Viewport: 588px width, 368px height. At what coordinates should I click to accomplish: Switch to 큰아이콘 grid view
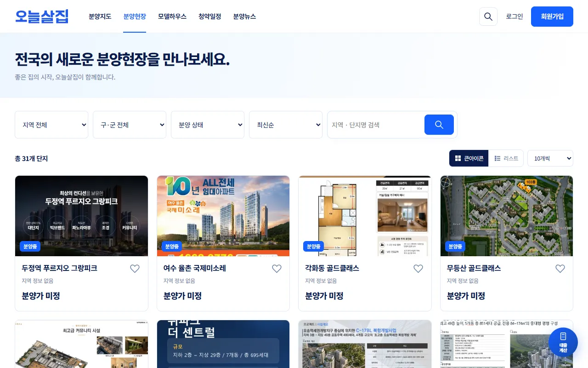click(469, 158)
